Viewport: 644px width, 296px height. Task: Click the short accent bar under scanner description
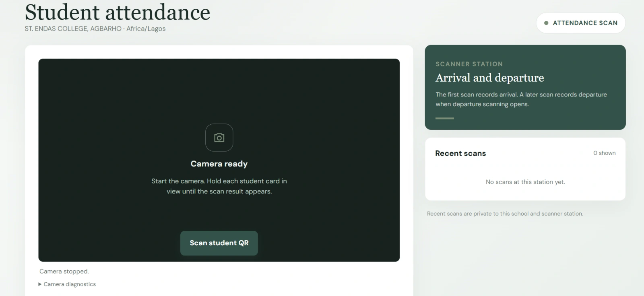445,118
